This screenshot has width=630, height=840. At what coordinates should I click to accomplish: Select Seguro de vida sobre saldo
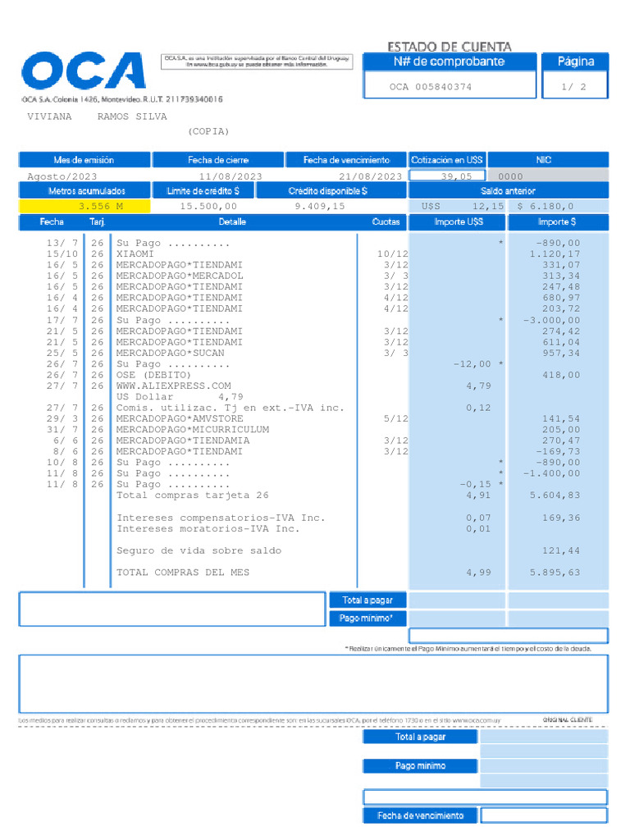click(x=199, y=550)
